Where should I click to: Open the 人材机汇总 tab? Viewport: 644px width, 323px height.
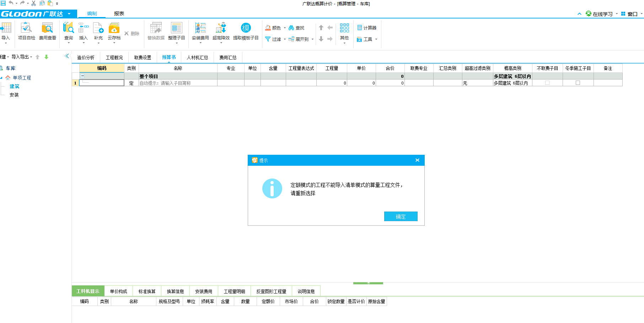click(x=198, y=58)
